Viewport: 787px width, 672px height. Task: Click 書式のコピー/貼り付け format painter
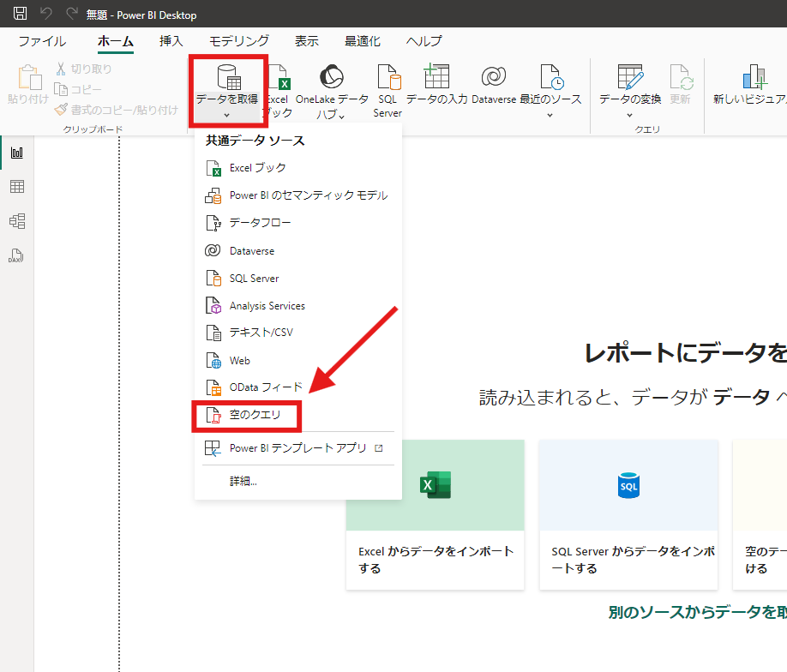pos(117,110)
